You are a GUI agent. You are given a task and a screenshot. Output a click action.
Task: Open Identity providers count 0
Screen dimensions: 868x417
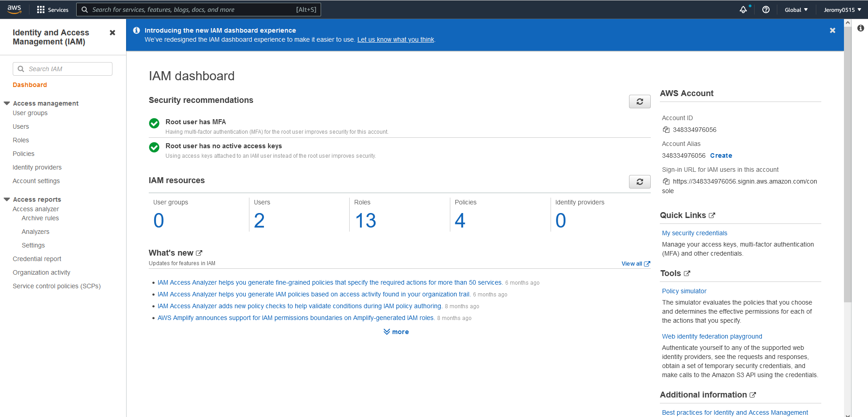(561, 221)
